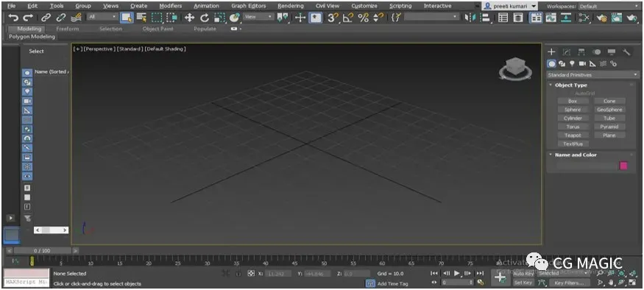Open the Rendered Frame Window icon
The image size is (644, 290).
(x=617, y=18)
